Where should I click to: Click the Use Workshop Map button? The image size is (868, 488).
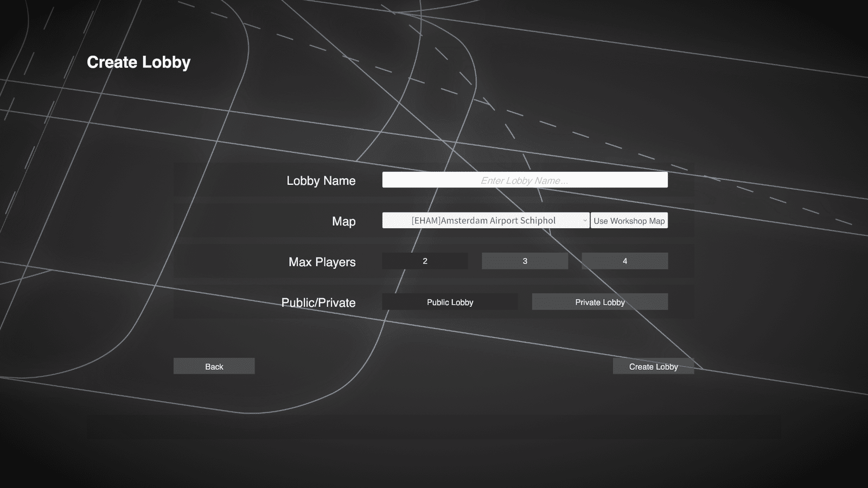tap(629, 220)
